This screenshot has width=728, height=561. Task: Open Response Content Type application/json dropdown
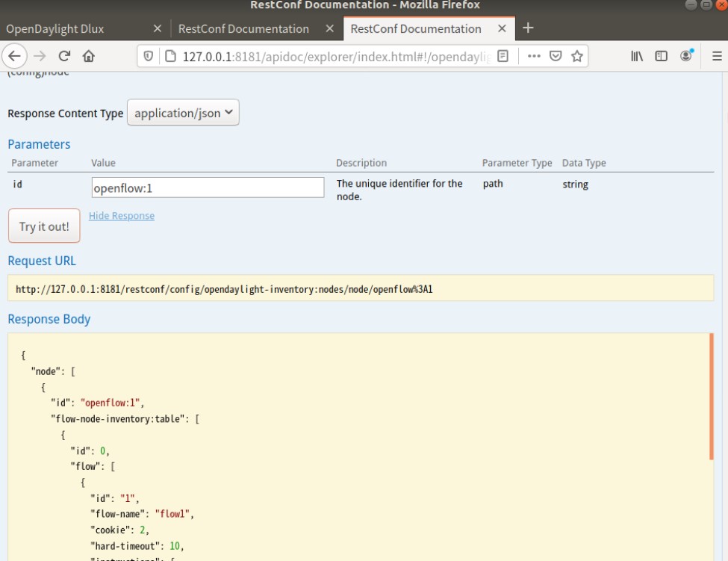tap(183, 112)
